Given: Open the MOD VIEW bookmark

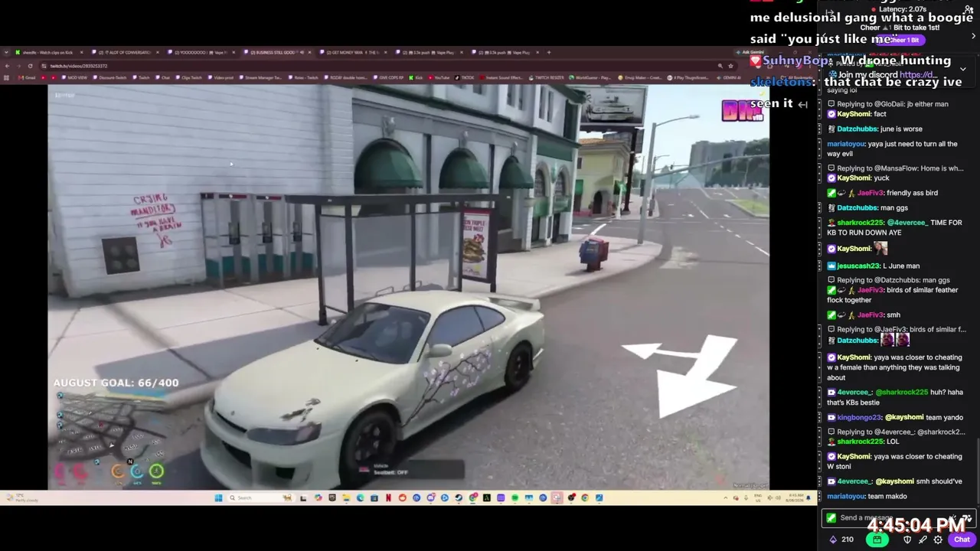Looking at the screenshot, I should click(x=74, y=77).
